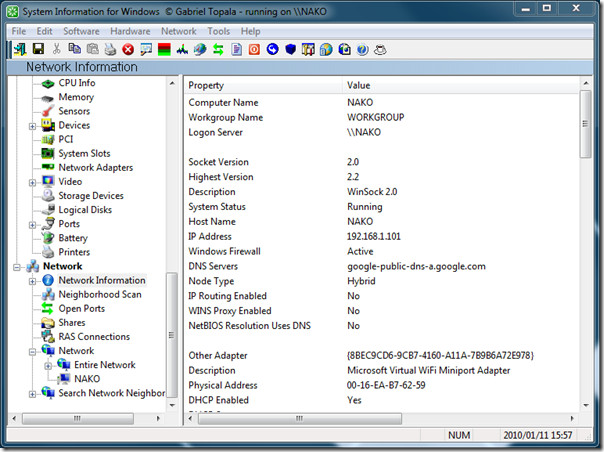
Task: Click the Physical Address 00-16-EA-B7-62-59 value
Action: tap(386, 385)
